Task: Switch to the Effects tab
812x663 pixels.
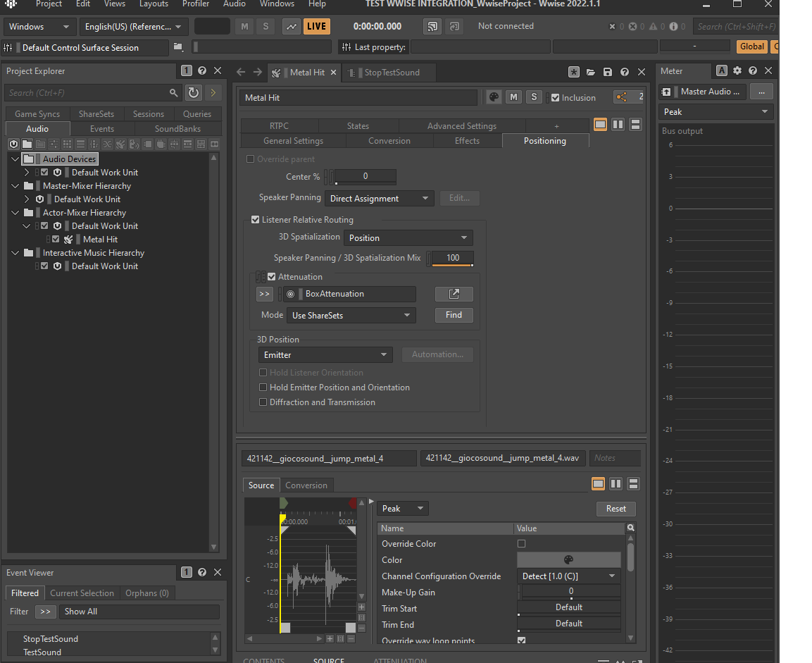Action: coord(467,141)
